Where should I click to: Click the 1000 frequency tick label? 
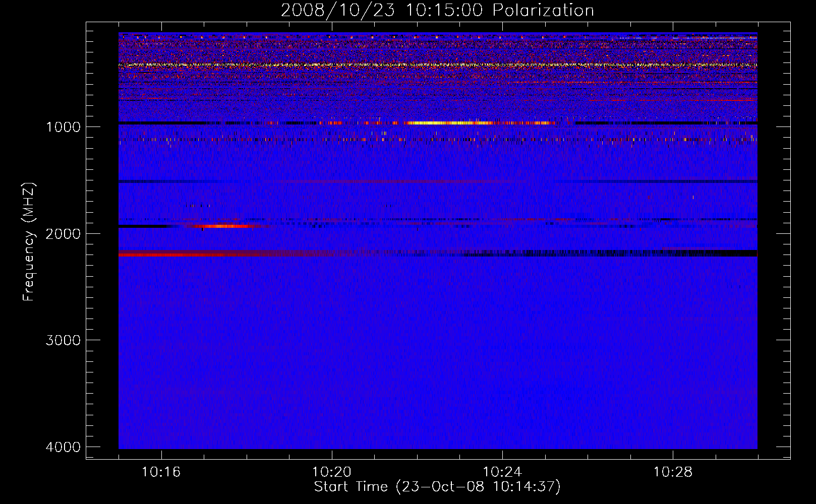63,127
